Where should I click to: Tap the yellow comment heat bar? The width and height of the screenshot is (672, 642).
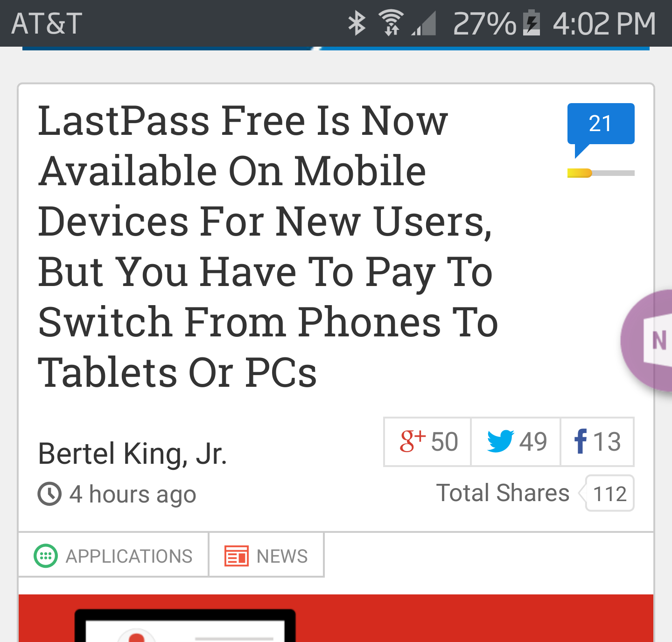601,173
